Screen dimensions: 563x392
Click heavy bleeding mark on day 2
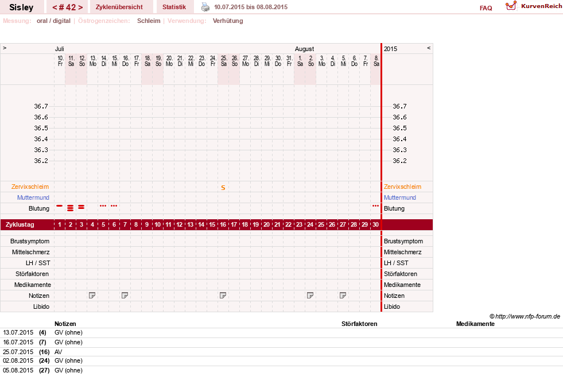pos(71,208)
